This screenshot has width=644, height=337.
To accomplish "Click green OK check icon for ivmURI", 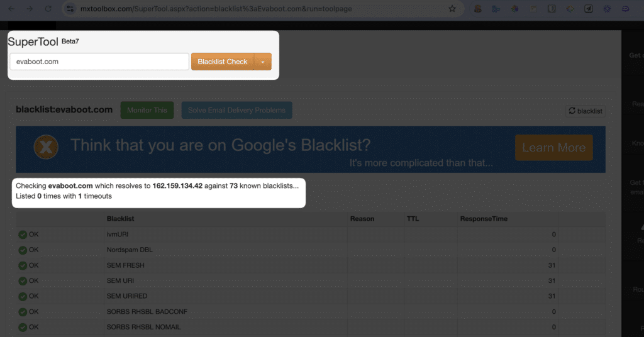I will point(23,235).
